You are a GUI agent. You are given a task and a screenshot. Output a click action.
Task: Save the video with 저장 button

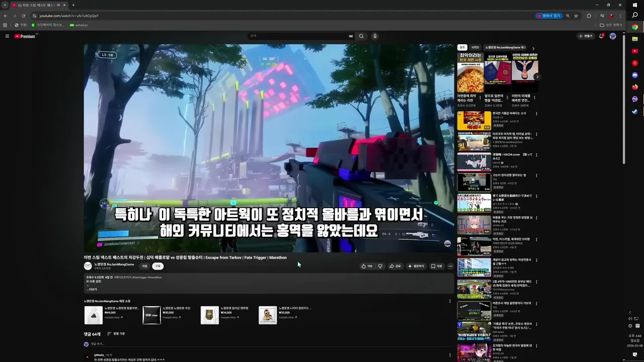[437, 266]
